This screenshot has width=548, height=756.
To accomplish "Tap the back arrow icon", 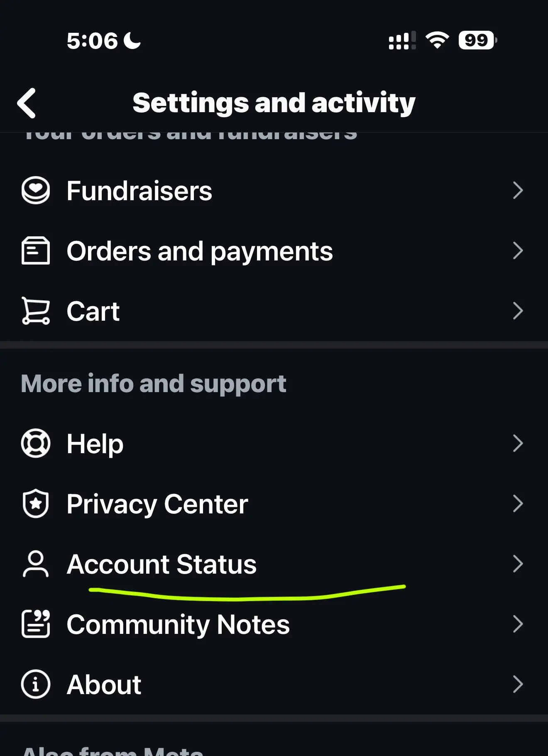I will pyautogui.click(x=27, y=103).
